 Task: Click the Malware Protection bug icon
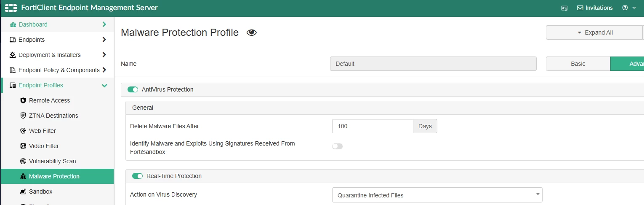pyautogui.click(x=23, y=176)
